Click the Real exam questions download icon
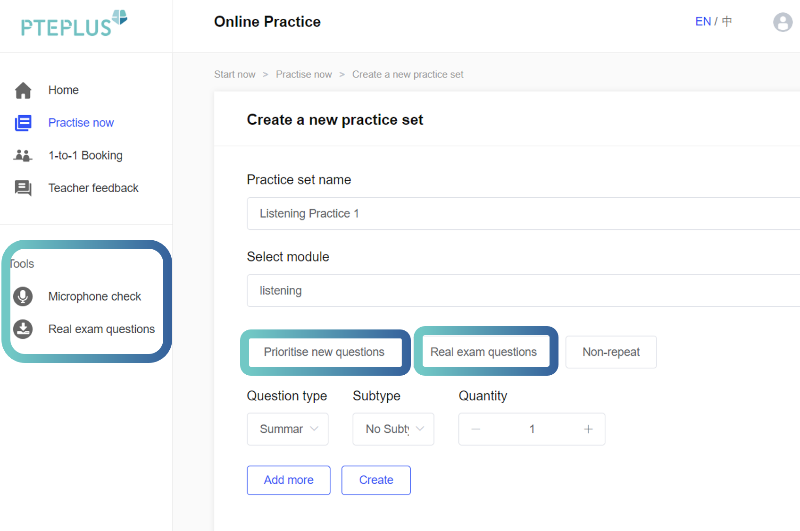Viewport: 800px width, 531px height. tap(23, 329)
